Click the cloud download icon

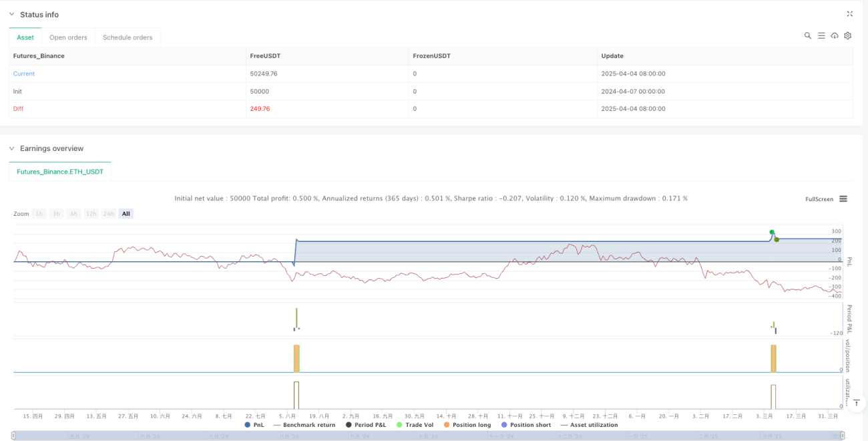835,35
